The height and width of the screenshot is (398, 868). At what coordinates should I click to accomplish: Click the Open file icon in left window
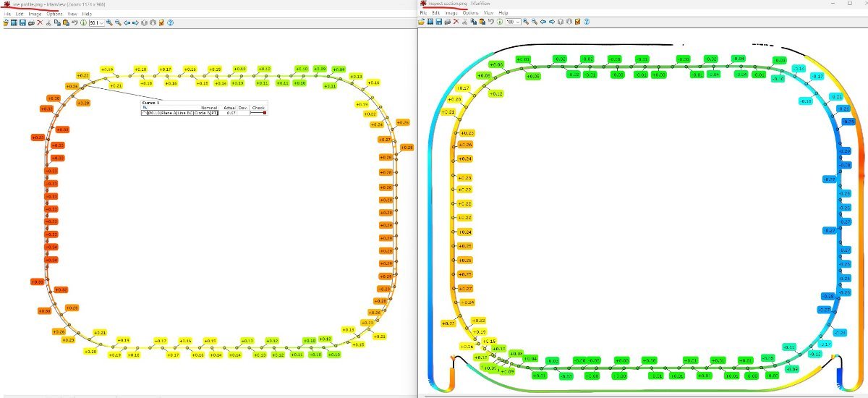point(6,23)
